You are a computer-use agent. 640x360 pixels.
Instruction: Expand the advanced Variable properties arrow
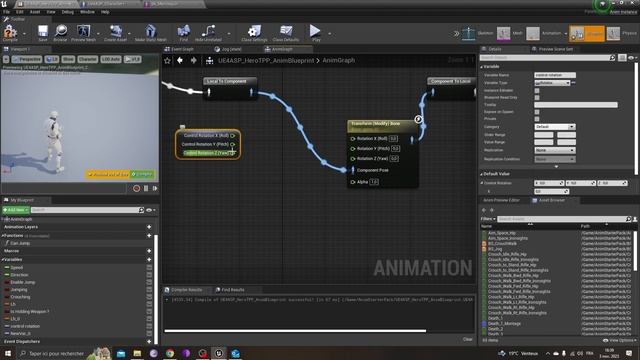[x=556, y=167]
